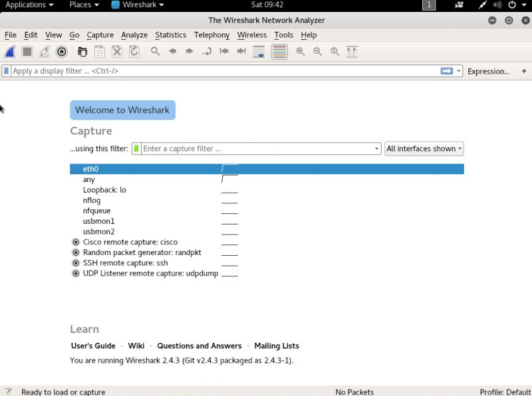This screenshot has width=532, height=396.
Task: Click the zoom out toolbar icon
Action: (318, 52)
